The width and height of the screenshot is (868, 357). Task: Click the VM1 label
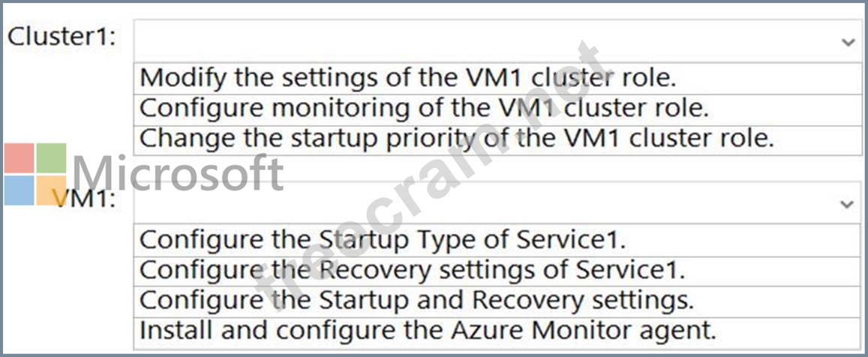coord(86,202)
